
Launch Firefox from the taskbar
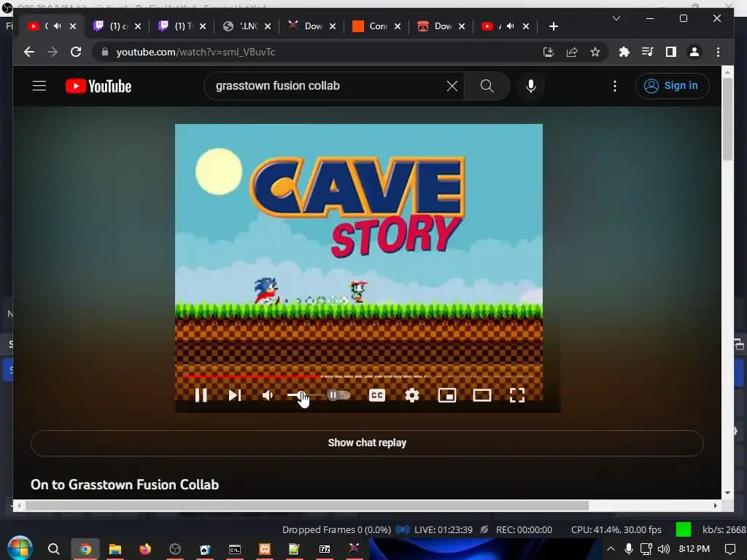145,549
